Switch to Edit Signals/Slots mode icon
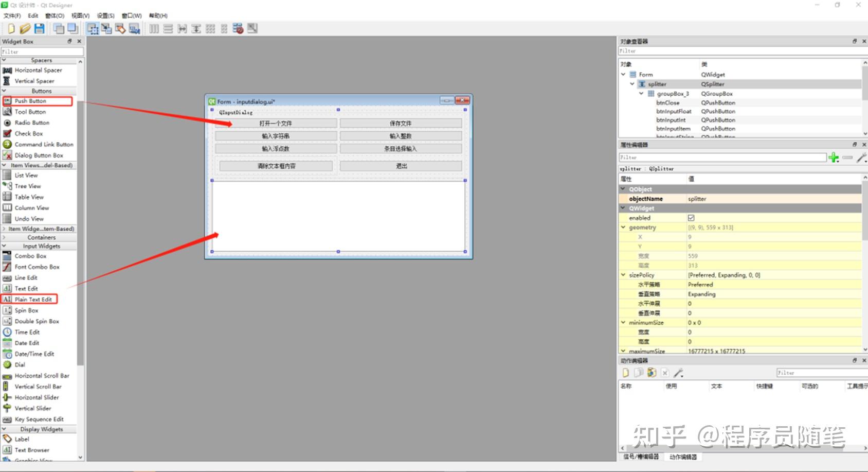Screen dimensions: 868x472 [x=106, y=29]
